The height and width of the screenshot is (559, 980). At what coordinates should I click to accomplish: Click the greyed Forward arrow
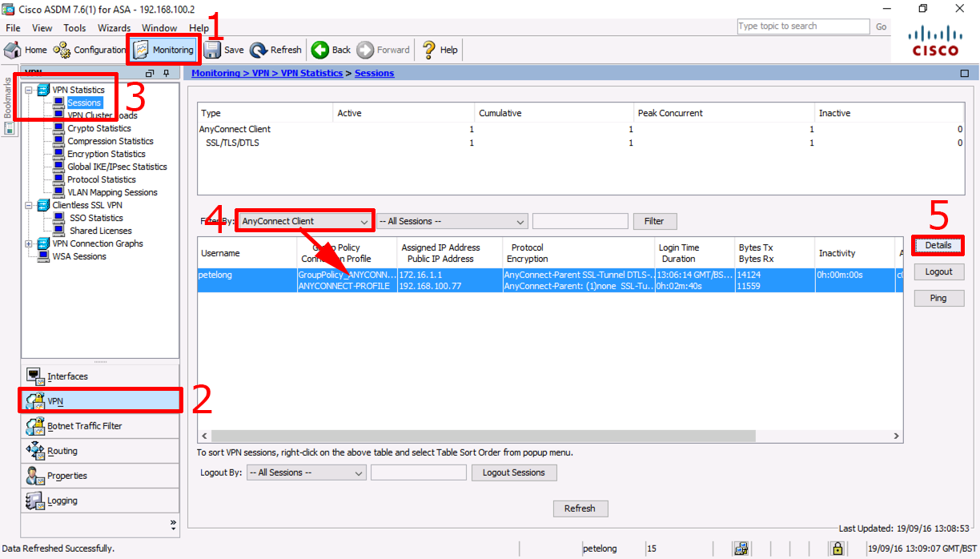[365, 50]
